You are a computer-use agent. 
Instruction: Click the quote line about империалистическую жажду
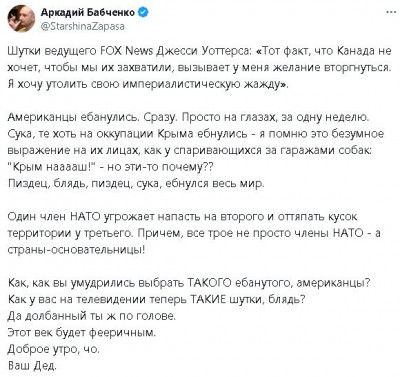pos(147,85)
